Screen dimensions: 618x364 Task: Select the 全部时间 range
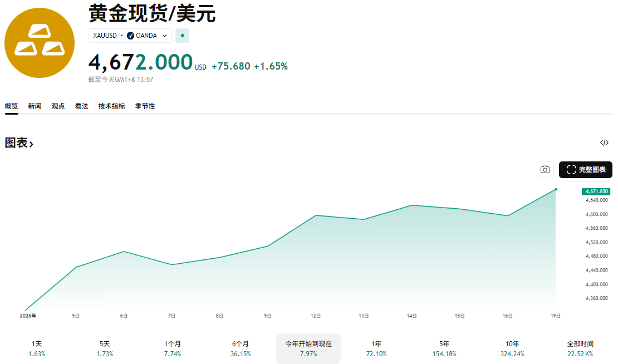tap(579, 348)
